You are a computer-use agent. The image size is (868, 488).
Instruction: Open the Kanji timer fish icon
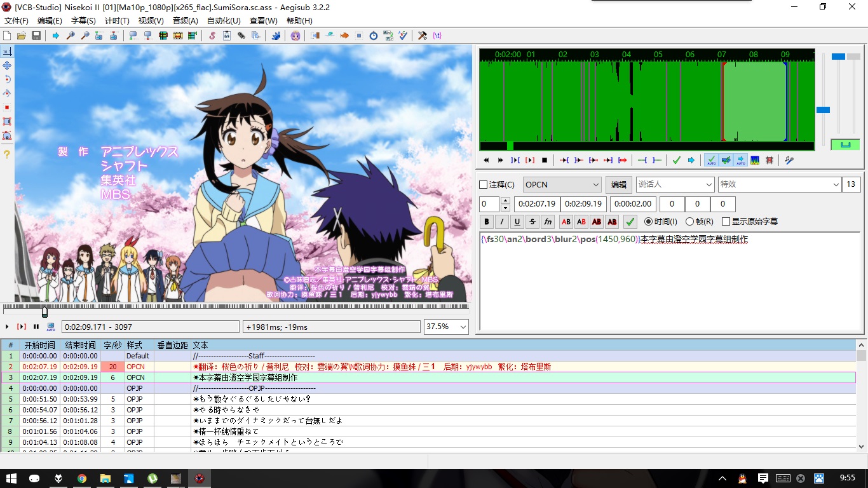tap(344, 36)
